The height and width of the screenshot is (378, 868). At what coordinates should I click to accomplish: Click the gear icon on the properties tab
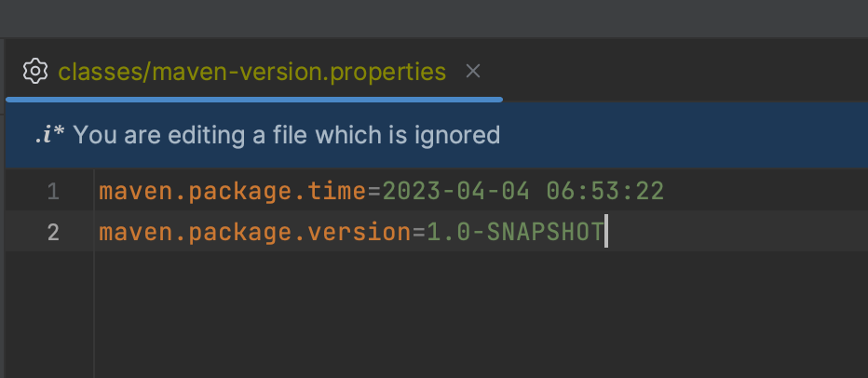coord(34,71)
